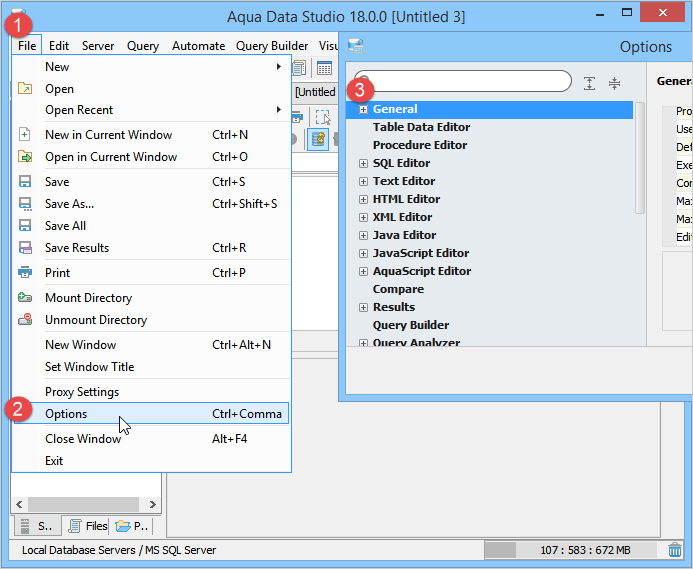Image resolution: width=693 pixels, height=569 pixels.
Task: Open the File menu
Action: pyautogui.click(x=27, y=46)
